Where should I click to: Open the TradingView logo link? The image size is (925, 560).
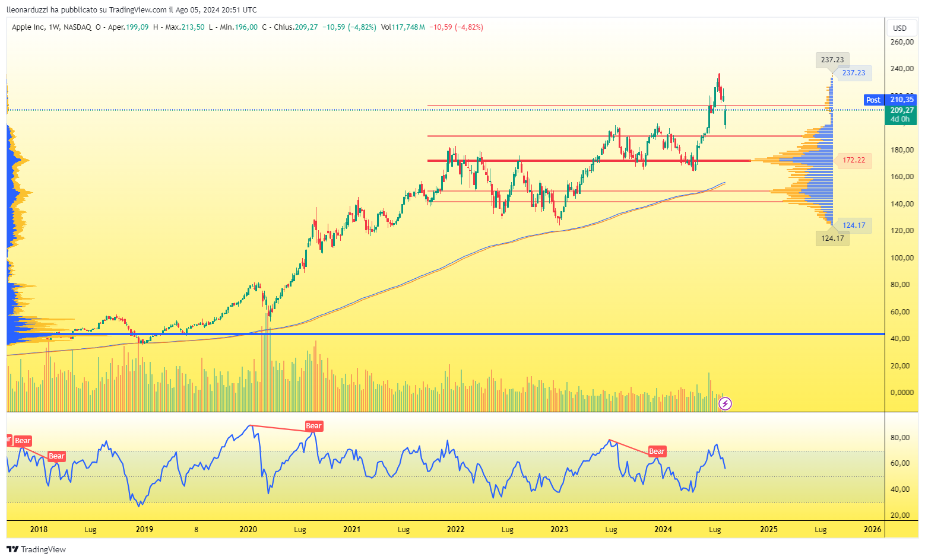pos(36,549)
